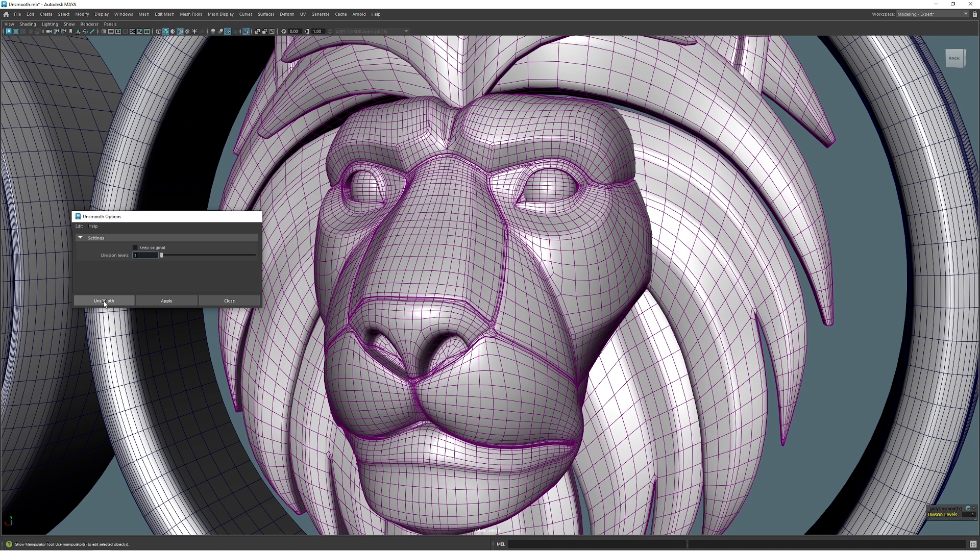Viewport: 980px width, 551px height.
Task: Click the Close button in Unsmooth Options
Action: pyautogui.click(x=230, y=300)
